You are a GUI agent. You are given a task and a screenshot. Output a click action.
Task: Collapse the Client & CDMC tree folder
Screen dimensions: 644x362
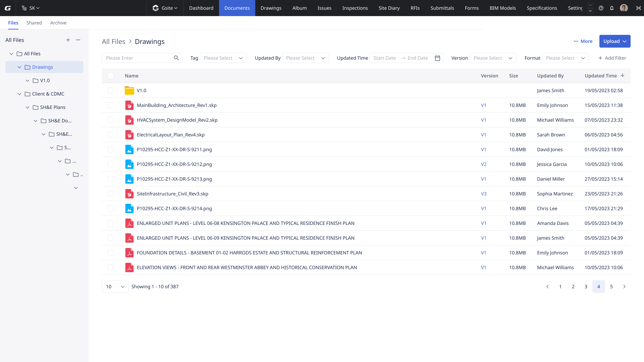(19, 94)
